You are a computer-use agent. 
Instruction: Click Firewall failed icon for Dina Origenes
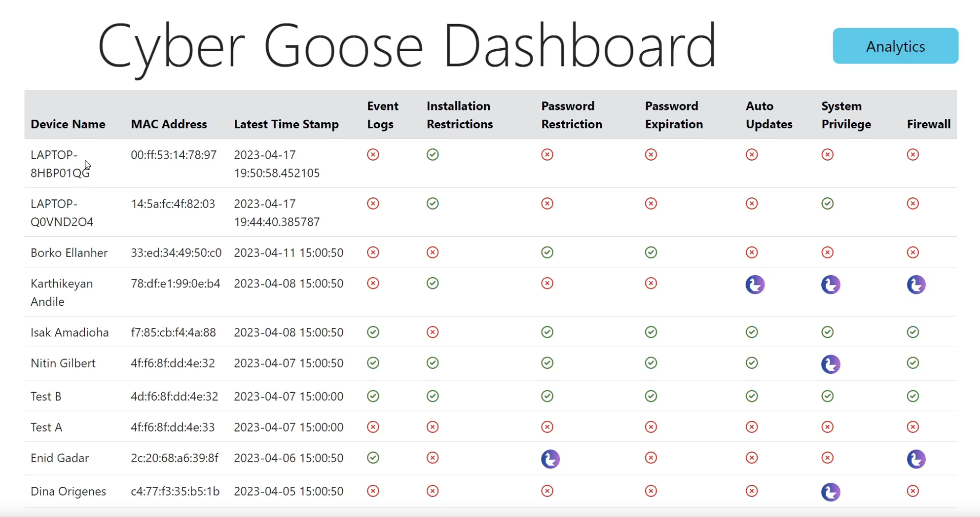913,491
